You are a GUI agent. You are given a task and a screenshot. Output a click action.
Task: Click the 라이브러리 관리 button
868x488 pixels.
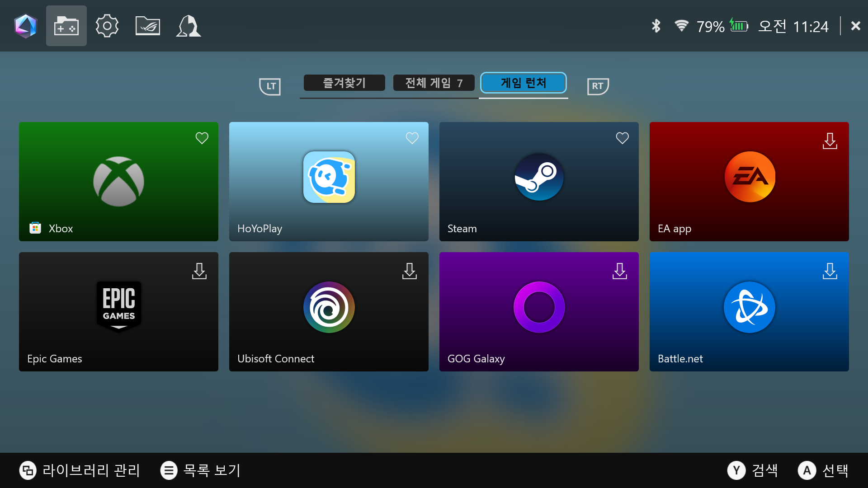click(x=80, y=470)
